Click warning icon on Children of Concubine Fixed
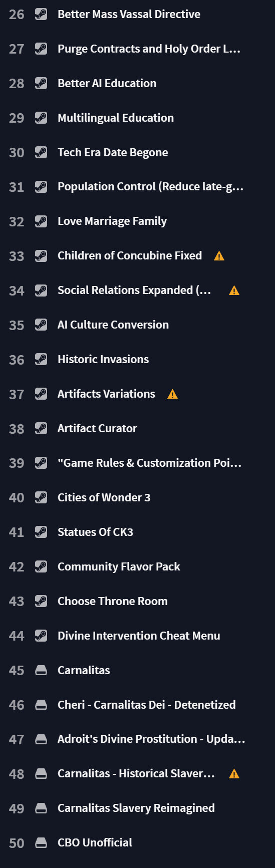The height and width of the screenshot is (868, 275). click(x=219, y=256)
